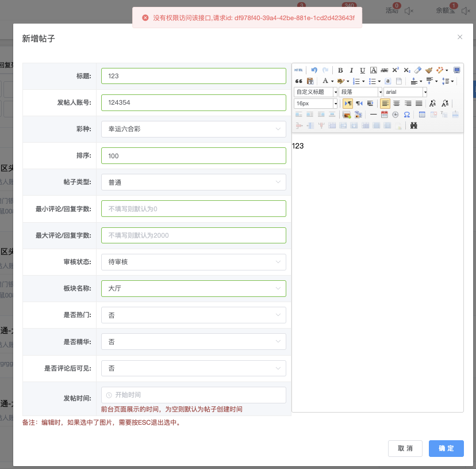Switch editor to HTML source mode

pyautogui.click(x=298, y=70)
